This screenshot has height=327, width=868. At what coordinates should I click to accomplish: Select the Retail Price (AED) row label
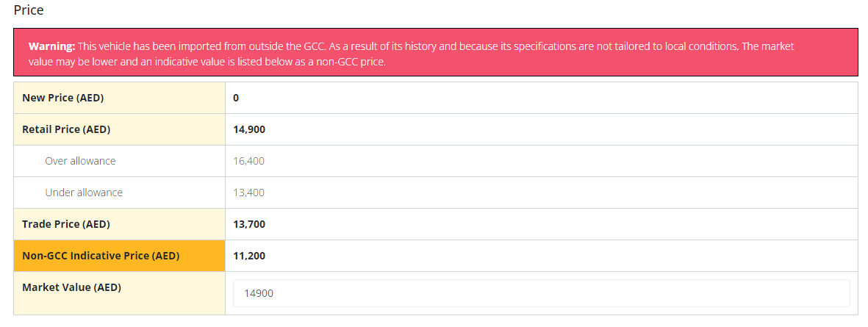tap(66, 129)
